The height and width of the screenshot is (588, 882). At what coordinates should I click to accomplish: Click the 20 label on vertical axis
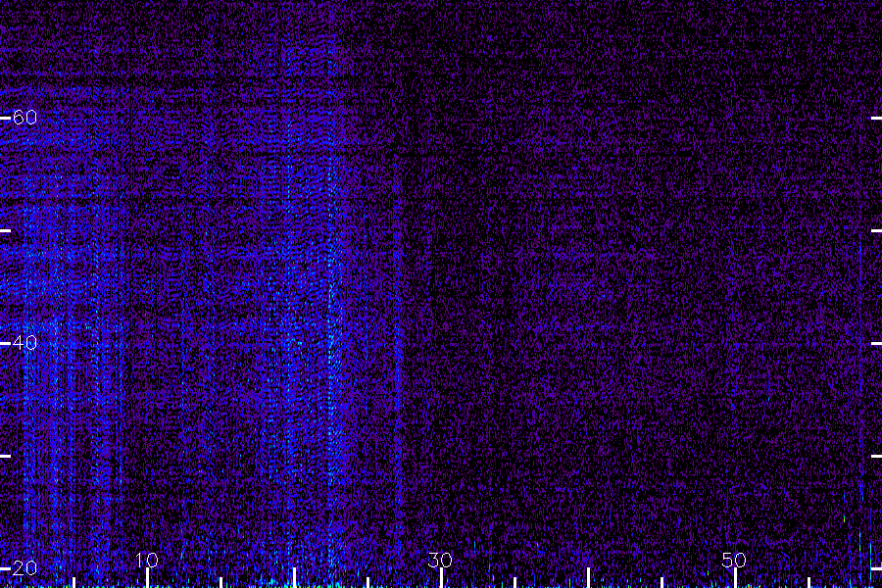[x=24, y=567]
